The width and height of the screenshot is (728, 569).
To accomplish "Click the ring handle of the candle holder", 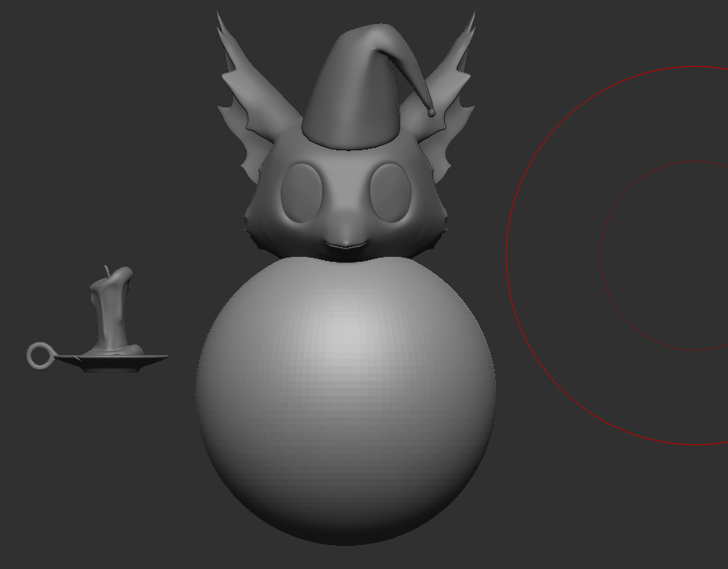I will (x=40, y=356).
